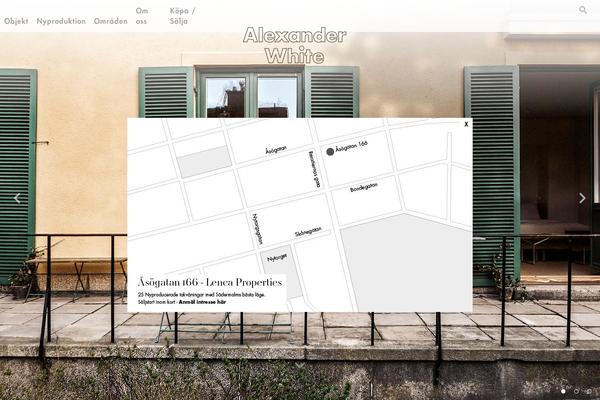Open the Områden menu item
Screen dimensions: 600x400
click(x=111, y=21)
